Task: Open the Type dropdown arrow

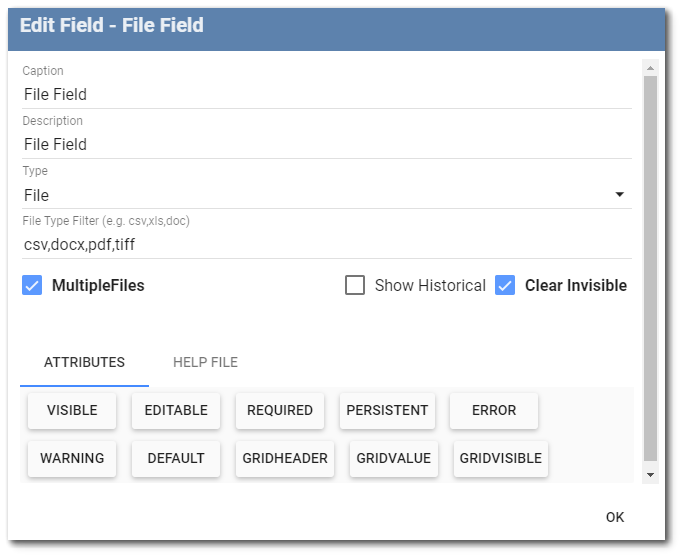Action: (x=620, y=194)
